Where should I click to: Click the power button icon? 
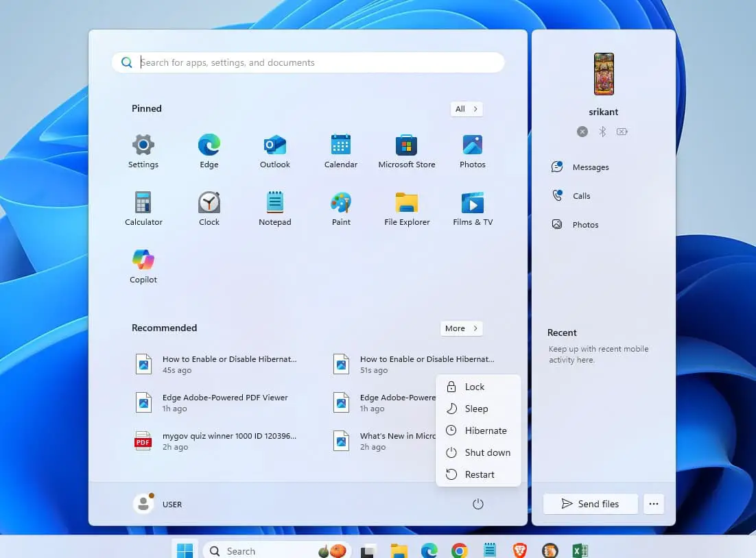pos(478,504)
